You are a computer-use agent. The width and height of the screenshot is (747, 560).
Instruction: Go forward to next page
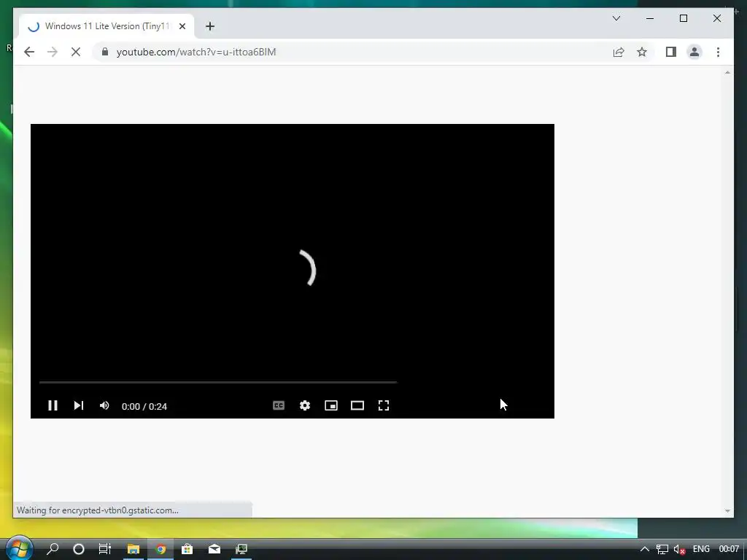click(53, 52)
